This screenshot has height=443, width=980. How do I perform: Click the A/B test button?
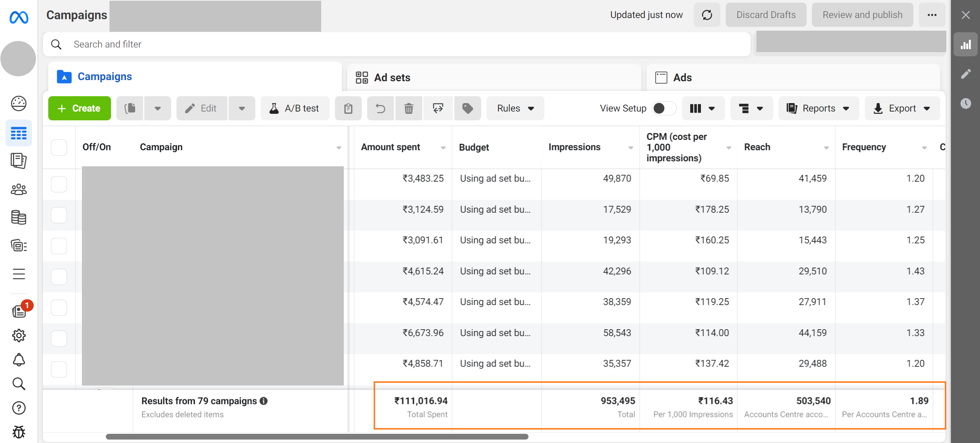(x=294, y=108)
